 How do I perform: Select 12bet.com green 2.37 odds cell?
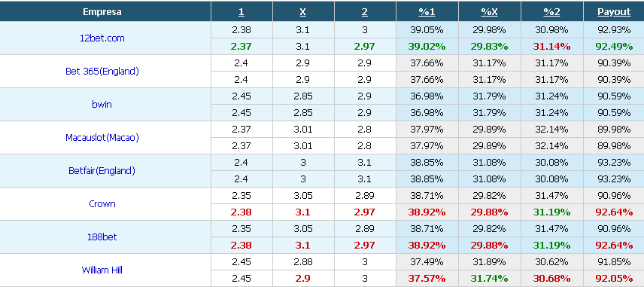[241, 47]
